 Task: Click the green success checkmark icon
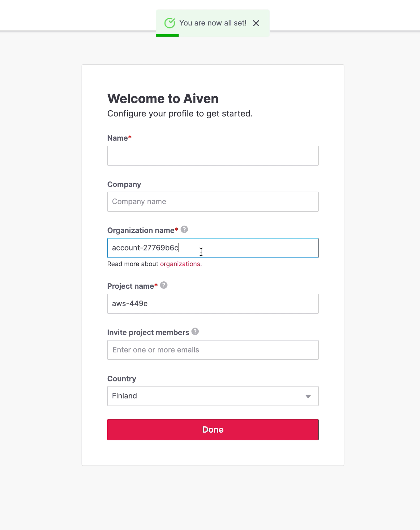pos(170,23)
